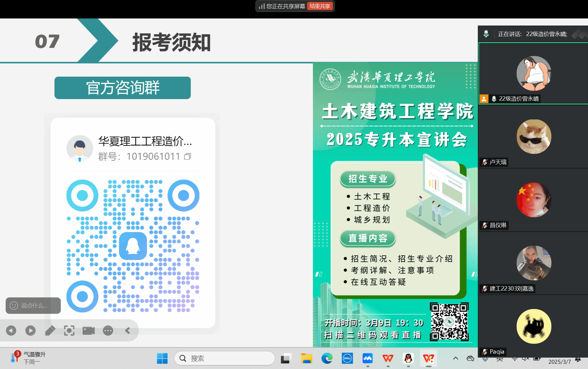This screenshot has width=588, height=369.
Task: Click the orange host badge on 22级造价曾永晴
Action: (484, 99)
